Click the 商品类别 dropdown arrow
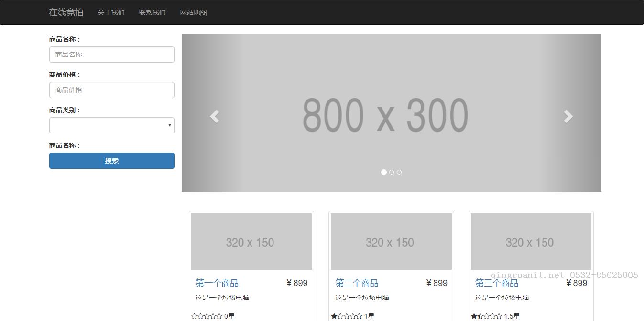The image size is (644, 321). click(x=170, y=125)
